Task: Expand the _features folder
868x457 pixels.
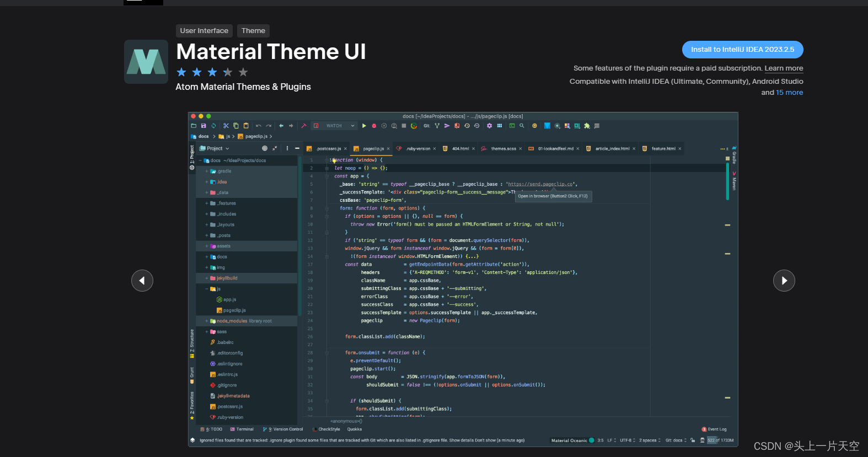Action: click(x=207, y=203)
